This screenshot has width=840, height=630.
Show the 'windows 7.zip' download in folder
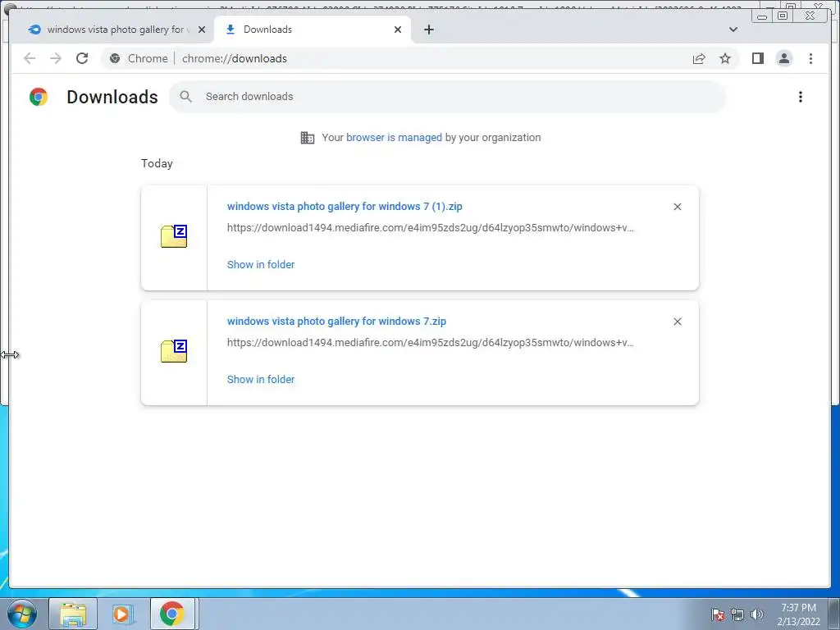click(261, 379)
